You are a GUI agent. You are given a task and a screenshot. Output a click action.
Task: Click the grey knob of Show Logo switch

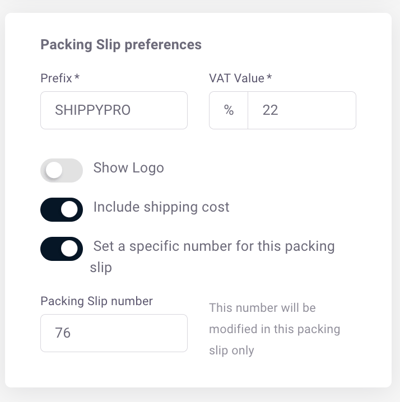pyautogui.click(x=54, y=170)
